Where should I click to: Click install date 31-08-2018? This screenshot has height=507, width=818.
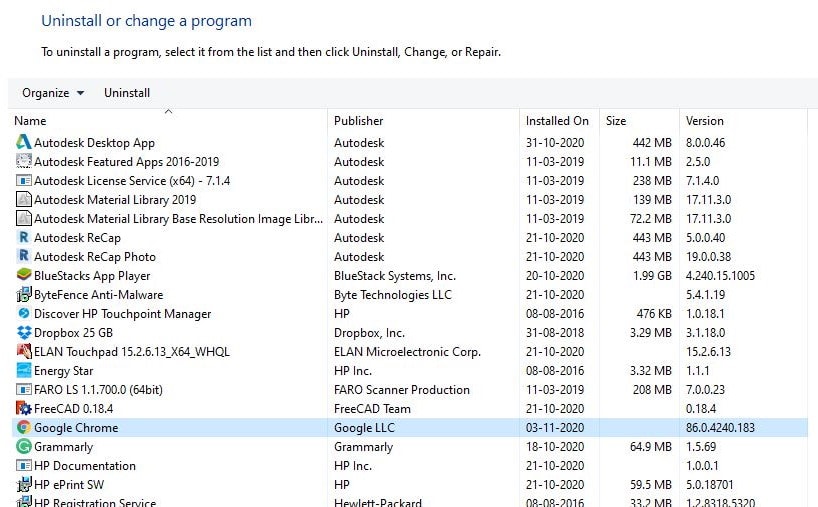point(555,333)
